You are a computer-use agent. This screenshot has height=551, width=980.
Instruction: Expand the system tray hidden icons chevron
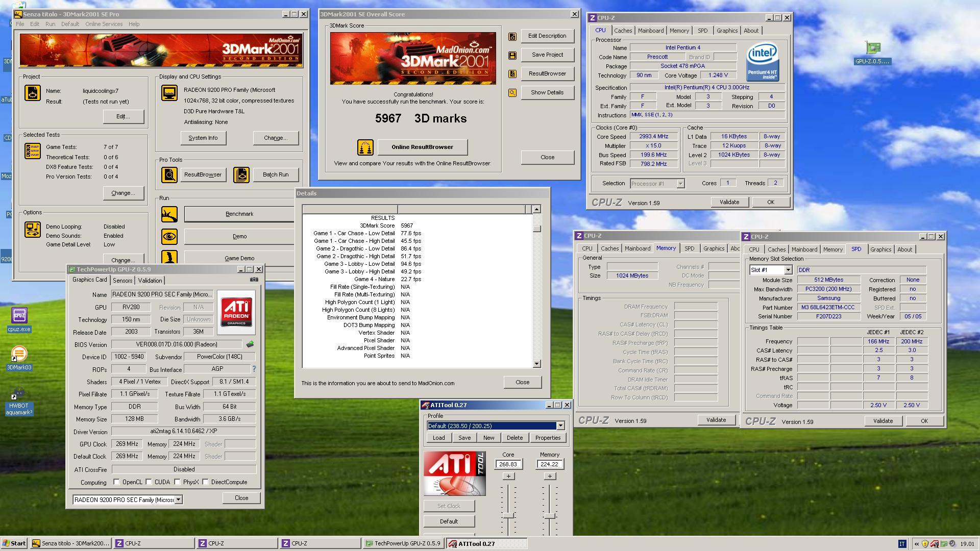point(917,544)
